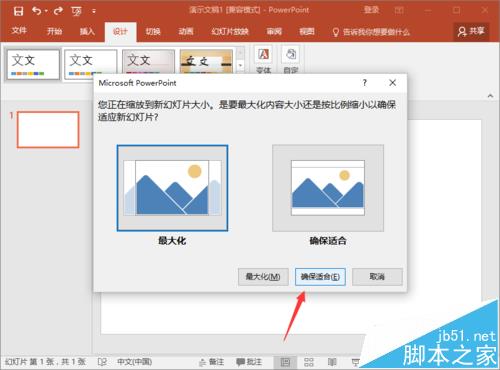Switch to the 插入 tab
Screen dimensions: 500x370
(87, 31)
